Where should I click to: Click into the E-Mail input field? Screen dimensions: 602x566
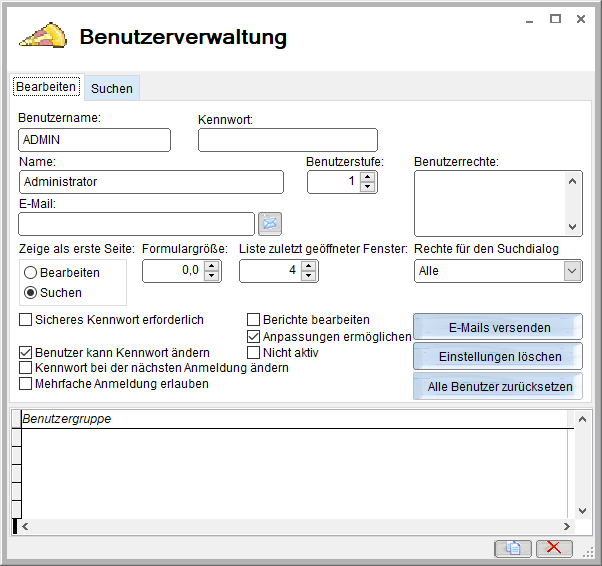click(x=136, y=224)
